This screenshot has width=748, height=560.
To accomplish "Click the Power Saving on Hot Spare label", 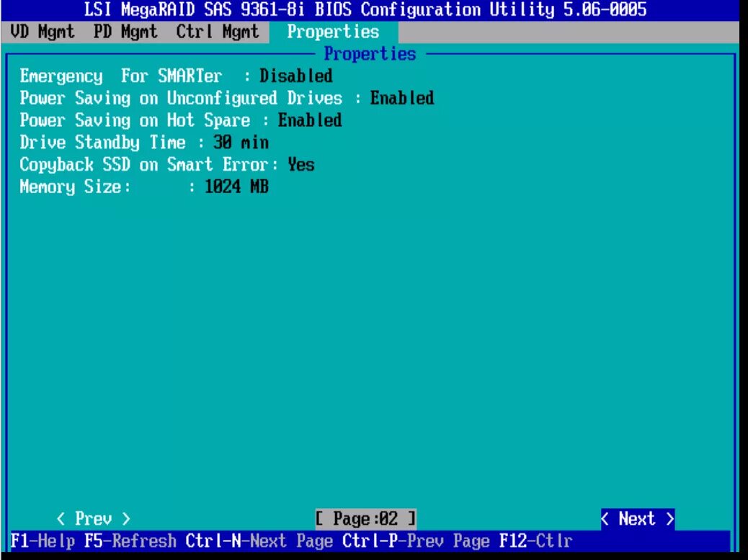I will pos(135,120).
